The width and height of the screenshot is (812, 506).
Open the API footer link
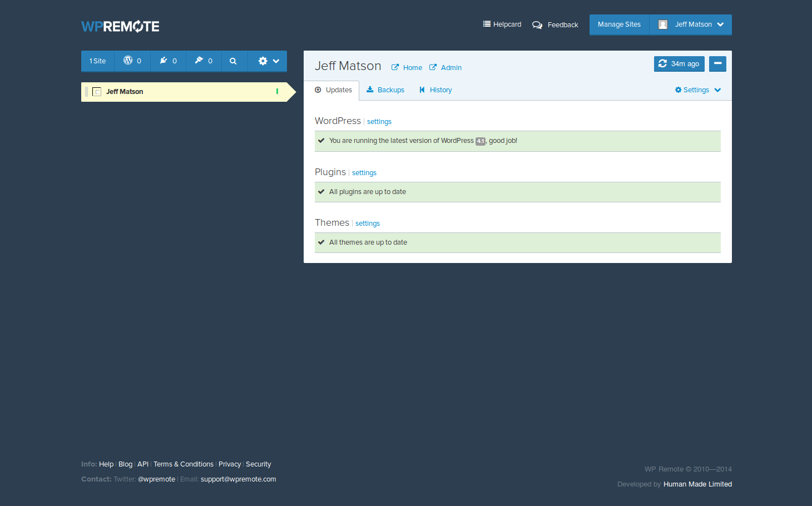pyautogui.click(x=143, y=464)
